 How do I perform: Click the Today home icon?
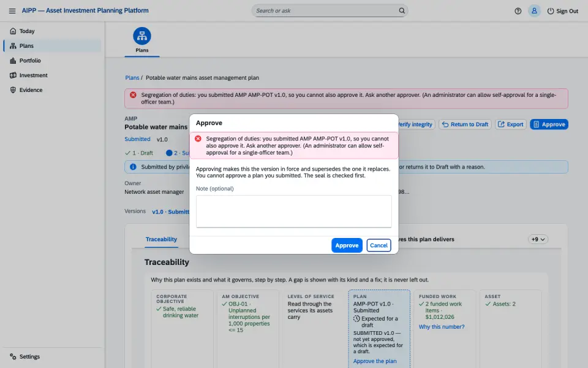pyautogui.click(x=13, y=31)
